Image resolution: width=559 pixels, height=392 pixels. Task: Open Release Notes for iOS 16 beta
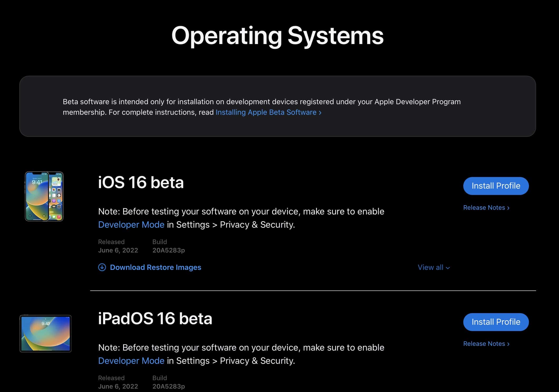coord(486,208)
